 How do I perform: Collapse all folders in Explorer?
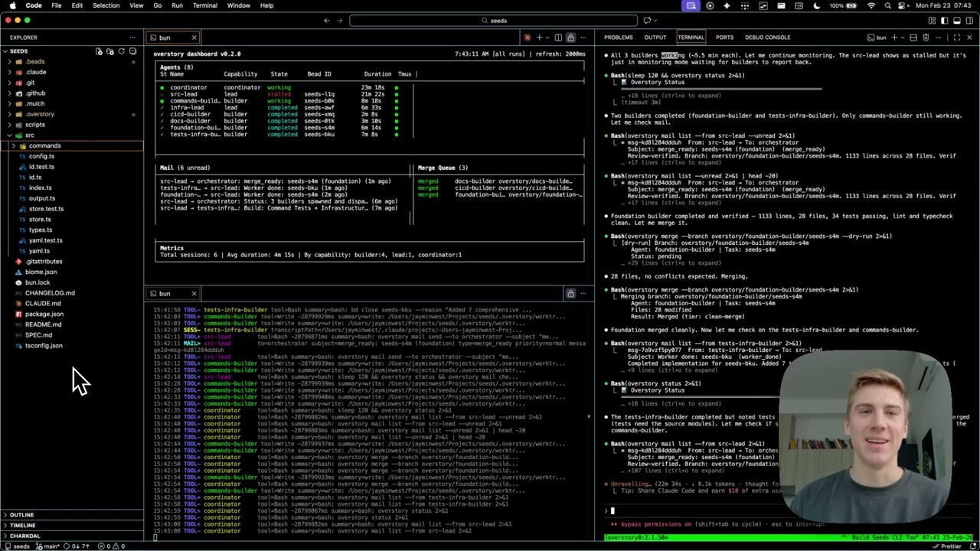[132, 51]
